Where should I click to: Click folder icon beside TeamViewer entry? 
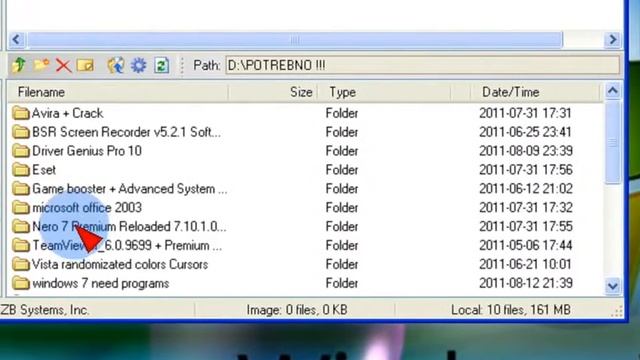coord(20,245)
